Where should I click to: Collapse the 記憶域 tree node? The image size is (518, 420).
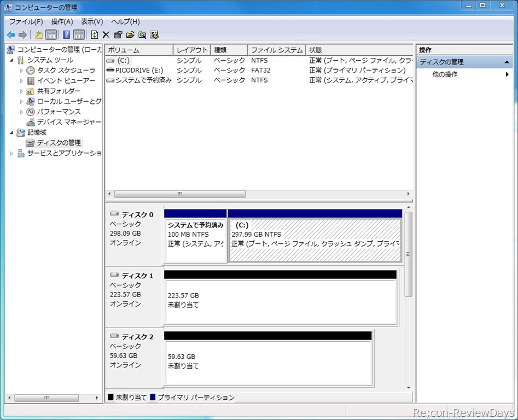[x=11, y=132]
